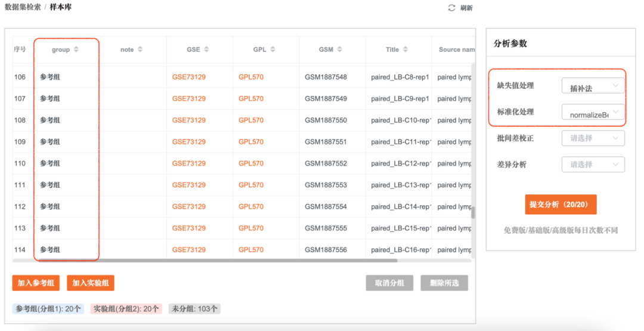644x331 pixels.
Task: Select 样本库 breadcrumb item
Action: coord(60,7)
